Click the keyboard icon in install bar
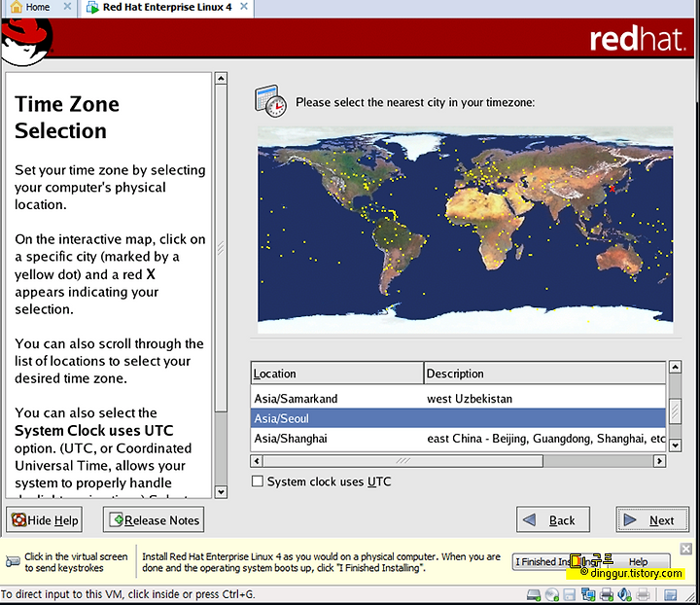The height and width of the screenshot is (605, 700). coord(13,561)
